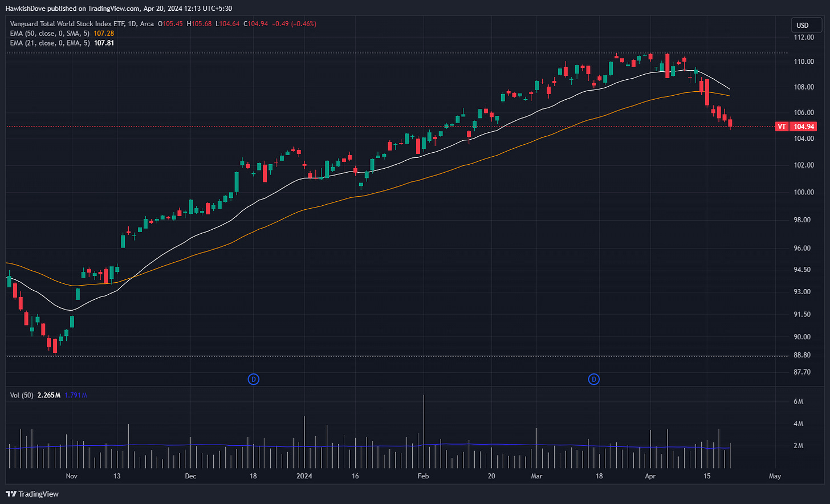
Task: Click the Dec date label
Action: pyautogui.click(x=190, y=476)
